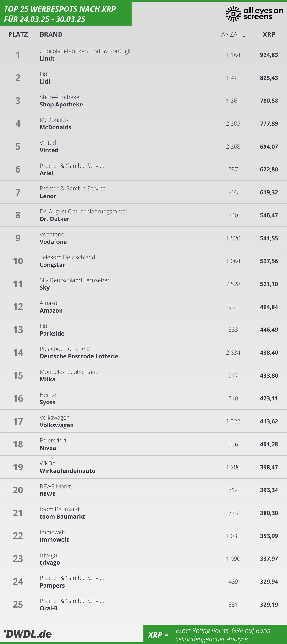Click the XRP column header

coord(269,34)
